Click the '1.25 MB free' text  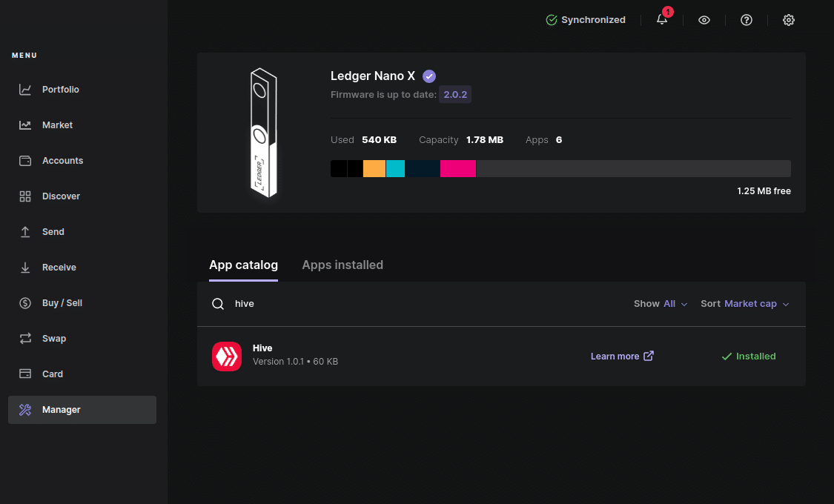[x=764, y=191]
